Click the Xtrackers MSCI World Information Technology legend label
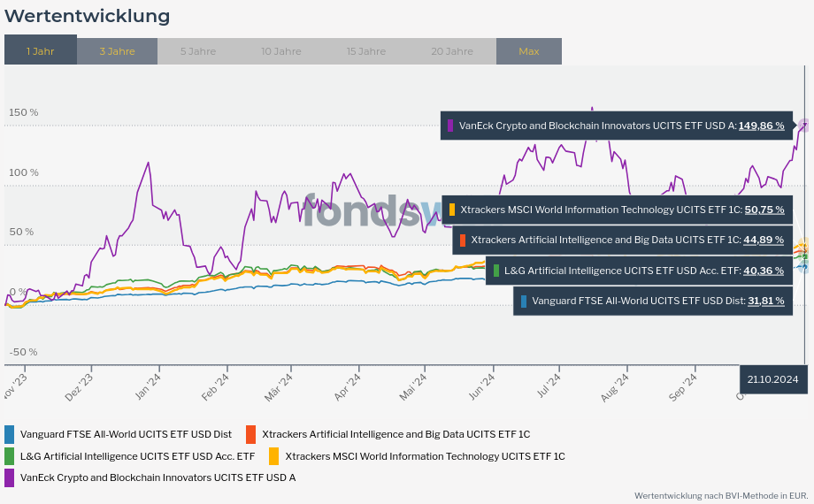This screenshot has height=504, width=814. click(425, 456)
